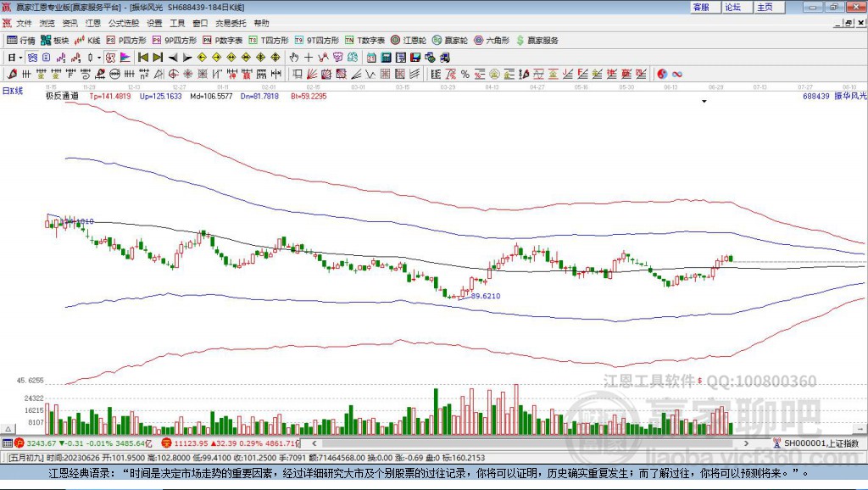
Task: Open the 江恩 menu
Action: pos(93,23)
